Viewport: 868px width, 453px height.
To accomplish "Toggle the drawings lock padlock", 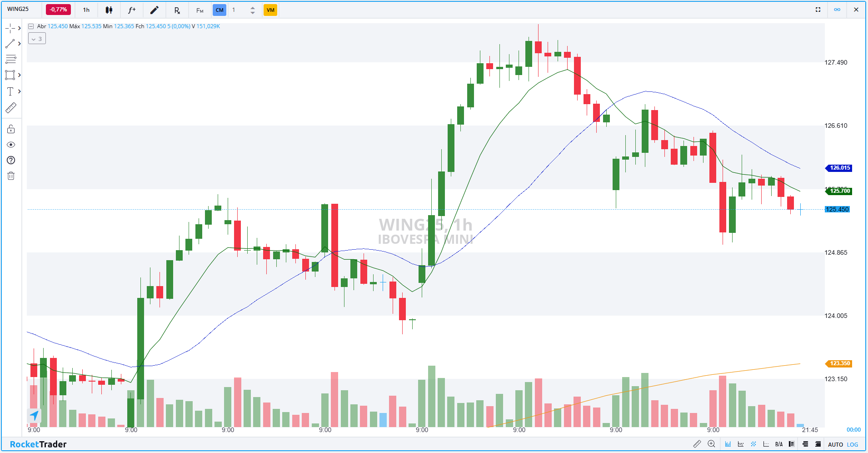I will pos(11,129).
